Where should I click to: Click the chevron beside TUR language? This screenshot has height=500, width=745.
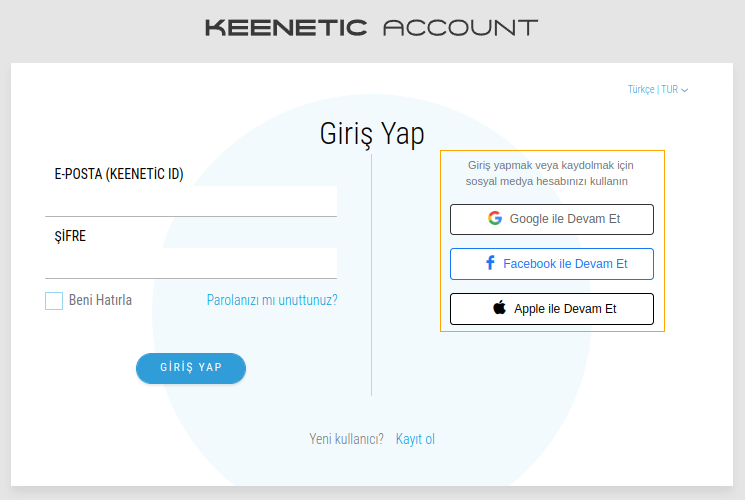[685, 90]
